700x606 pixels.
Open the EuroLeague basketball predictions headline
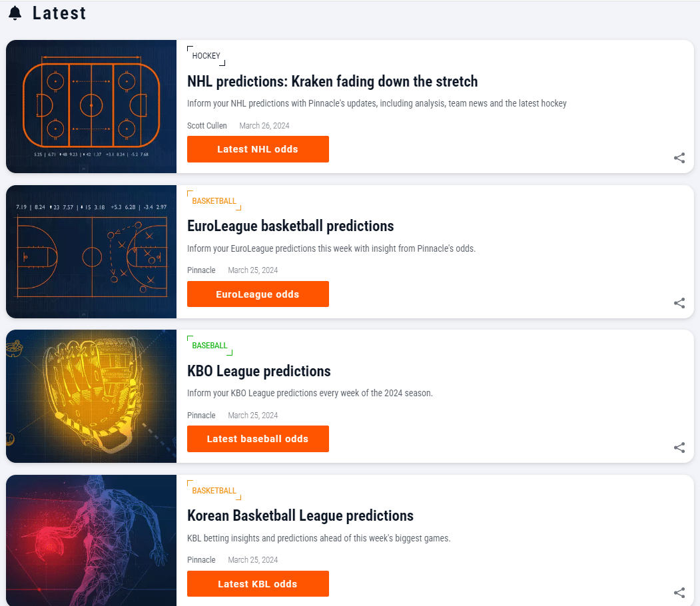(x=290, y=226)
